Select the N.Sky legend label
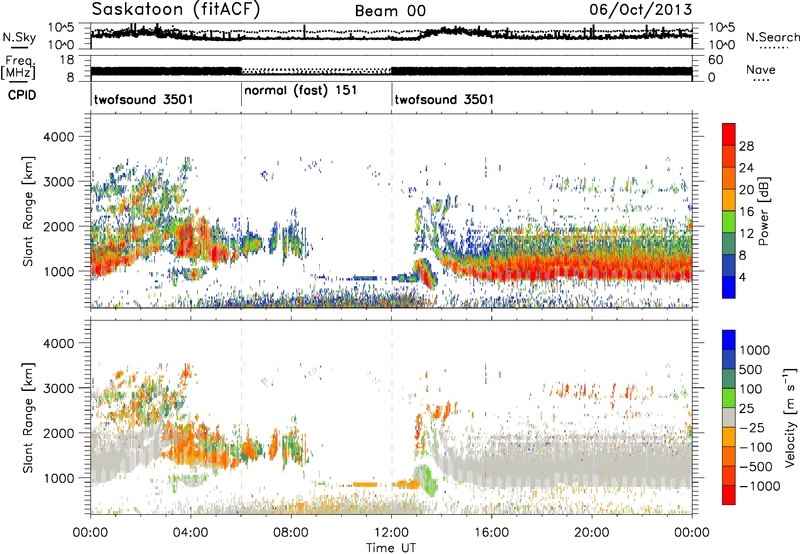The width and height of the screenshot is (800, 554). click(19, 37)
